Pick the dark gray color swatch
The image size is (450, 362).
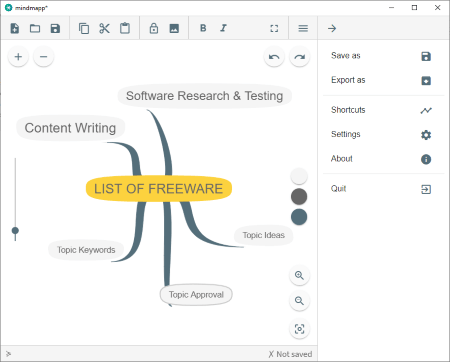point(299,196)
